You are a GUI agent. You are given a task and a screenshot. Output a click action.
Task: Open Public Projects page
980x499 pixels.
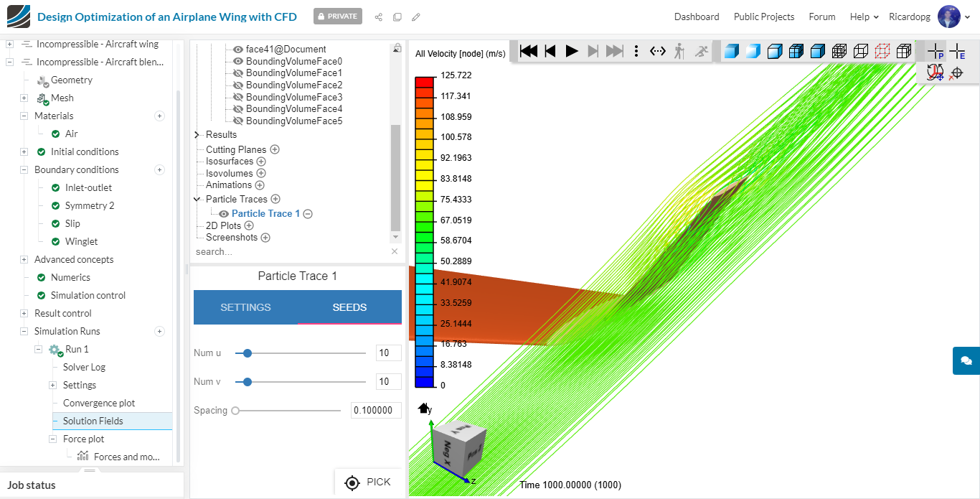coord(764,17)
